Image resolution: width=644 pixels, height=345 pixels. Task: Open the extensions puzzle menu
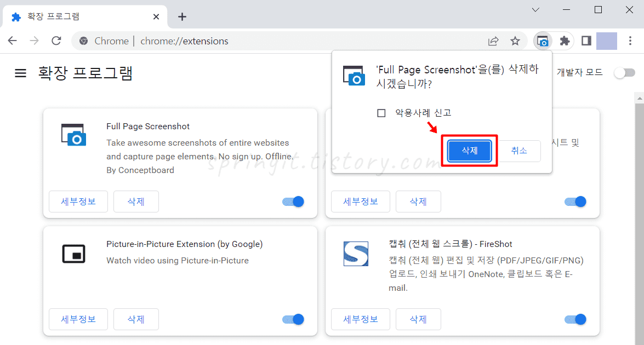(x=565, y=41)
